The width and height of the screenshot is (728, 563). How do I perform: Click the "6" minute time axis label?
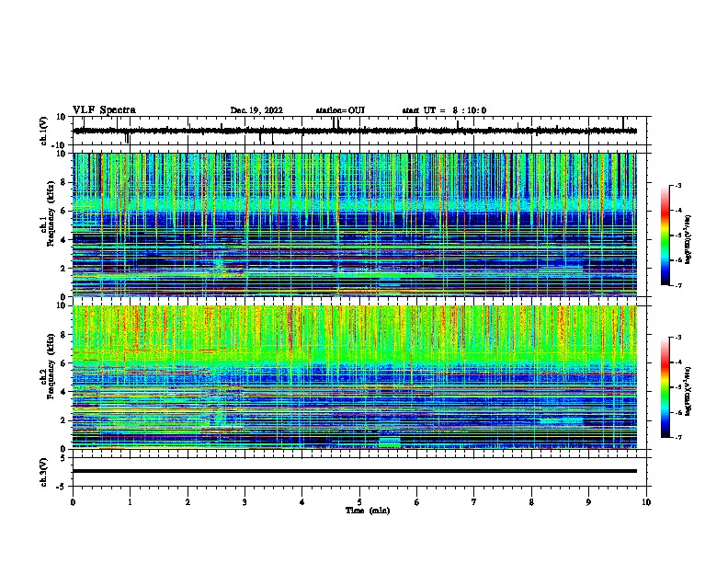pyautogui.click(x=416, y=502)
